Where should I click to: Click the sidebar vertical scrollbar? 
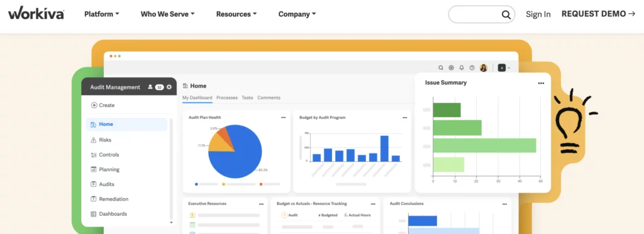click(x=171, y=169)
